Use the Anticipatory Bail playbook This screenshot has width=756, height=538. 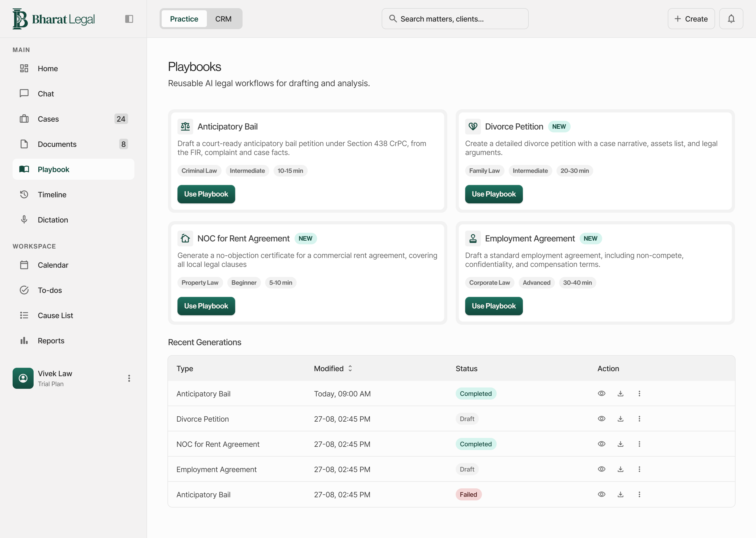tap(206, 194)
